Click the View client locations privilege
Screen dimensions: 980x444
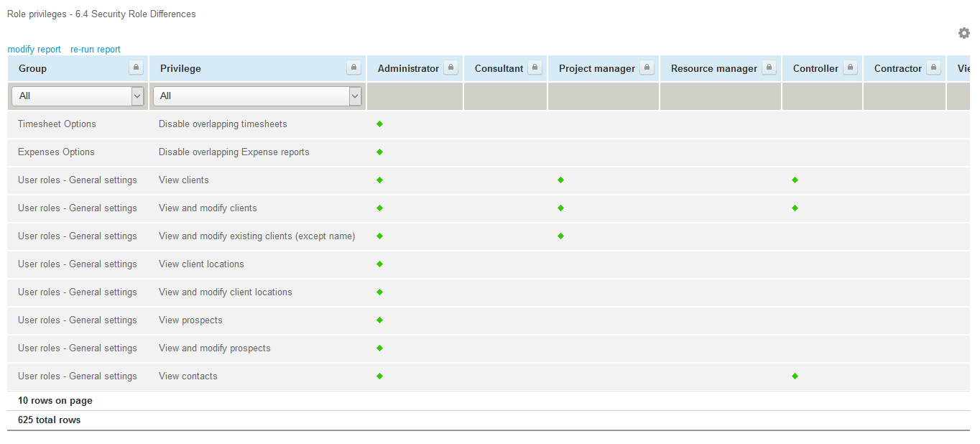(x=201, y=264)
